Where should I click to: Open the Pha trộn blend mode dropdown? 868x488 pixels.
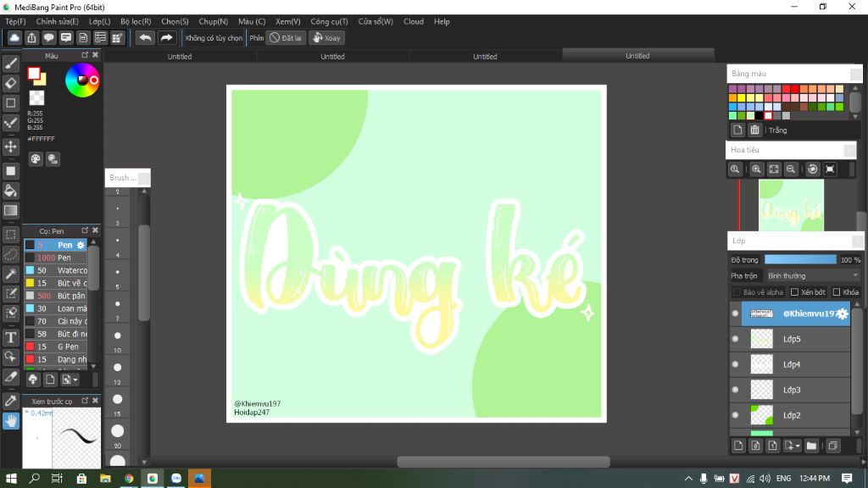pos(813,275)
